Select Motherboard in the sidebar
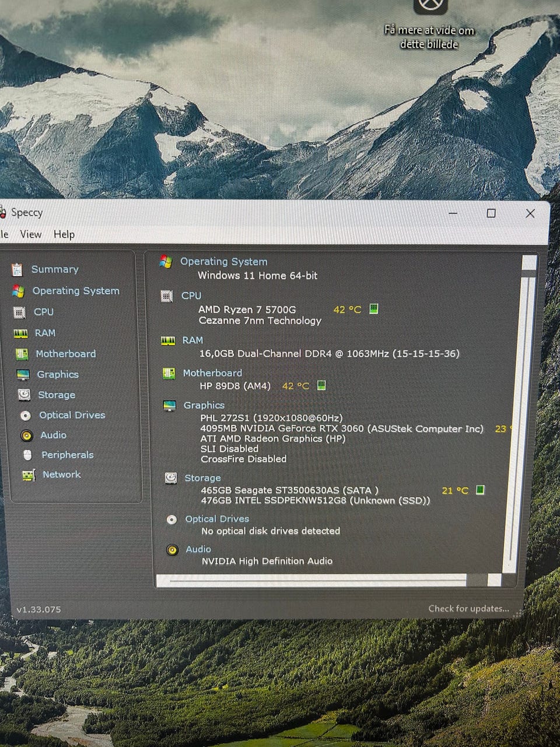Image resolution: width=560 pixels, height=747 pixels. 66,354
